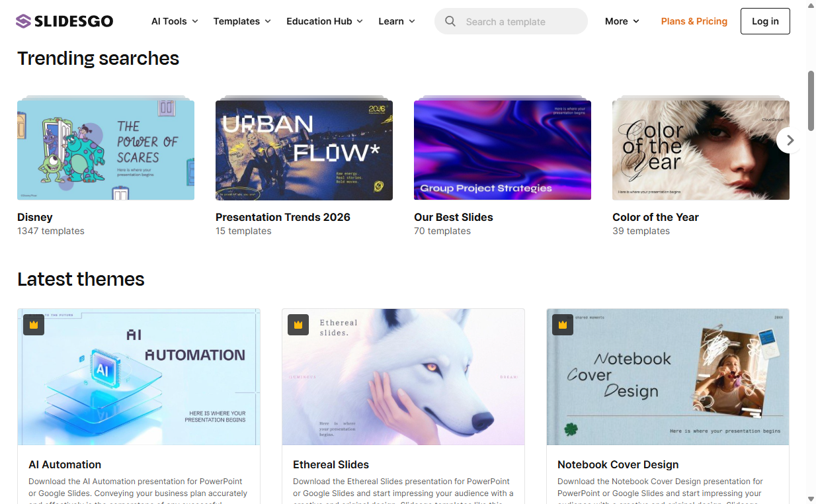This screenshot has width=816, height=504.
Task: Open the Our Best Slides title link
Action: point(453,217)
